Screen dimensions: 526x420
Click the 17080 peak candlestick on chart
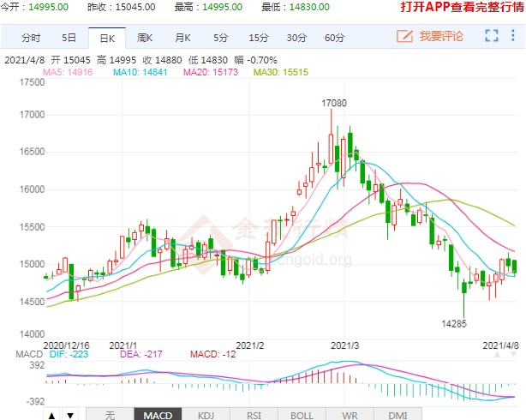click(x=331, y=137)
